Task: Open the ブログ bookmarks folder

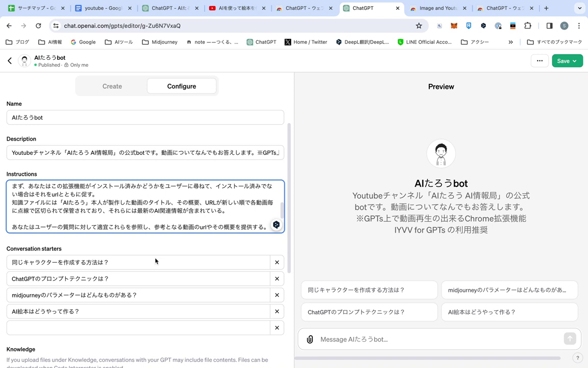Action: pyautogui.click(x=17, y=42)
